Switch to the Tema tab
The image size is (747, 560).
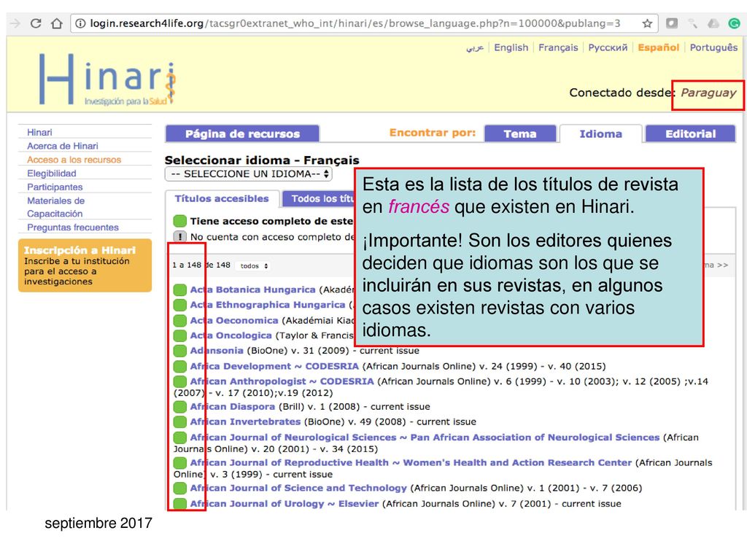click(520, 134)
